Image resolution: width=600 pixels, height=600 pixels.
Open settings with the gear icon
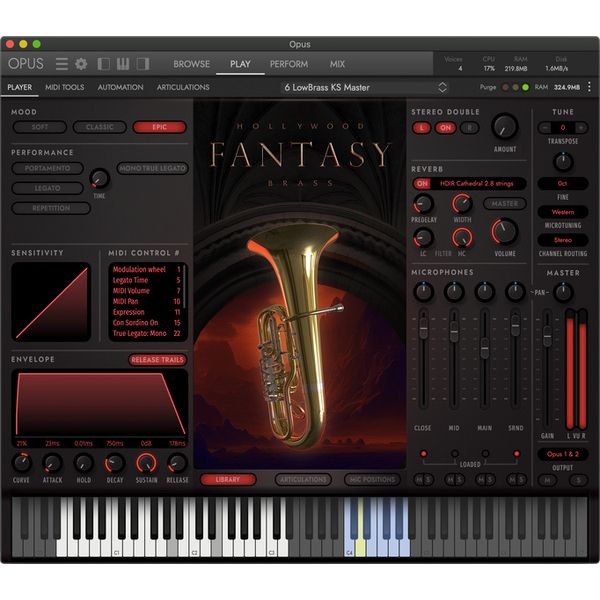pos(81,64)
